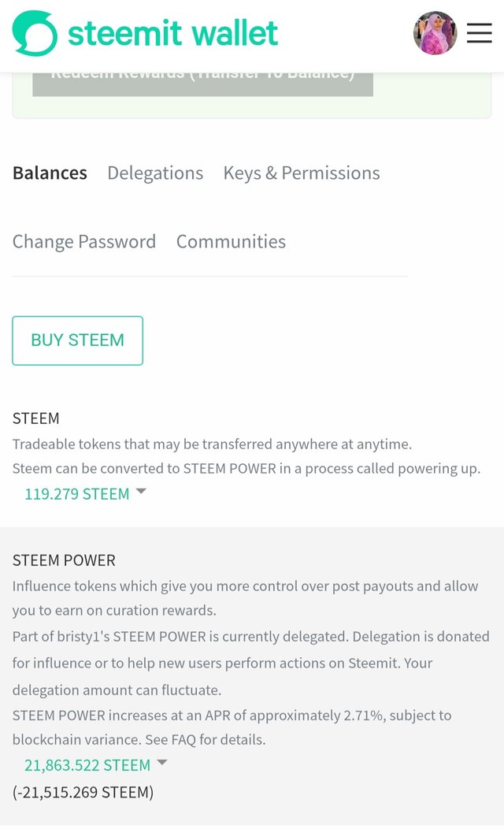Open the hamburger menu icon

(479, 33)
